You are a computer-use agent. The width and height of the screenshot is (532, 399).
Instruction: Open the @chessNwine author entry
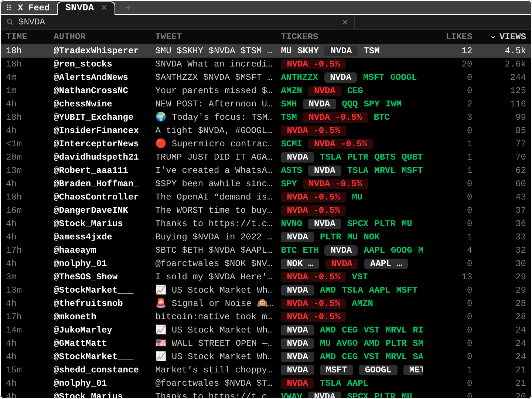[x=83, y=104]
